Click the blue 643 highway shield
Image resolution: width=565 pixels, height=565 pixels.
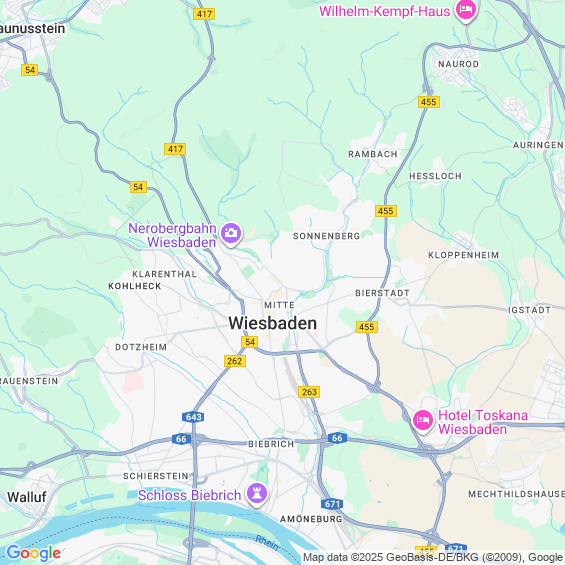[x=193, y=417]
